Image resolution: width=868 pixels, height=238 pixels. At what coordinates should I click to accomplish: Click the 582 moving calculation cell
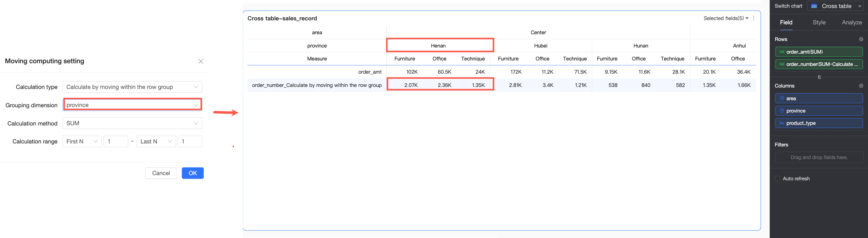(680, 85)
